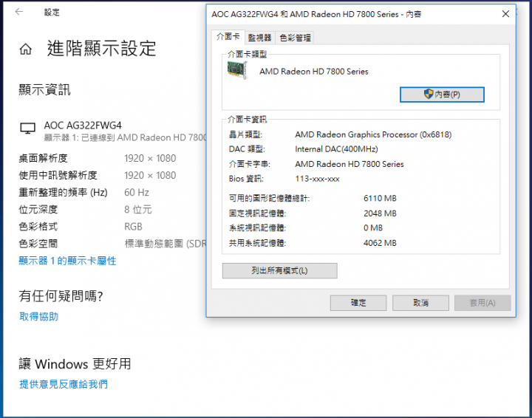This screenshot has height=418, width=532.
Task: Click the AOC AG322FWG4 display name in Settings
Action: pyautogui.click(x=83, y=126)
